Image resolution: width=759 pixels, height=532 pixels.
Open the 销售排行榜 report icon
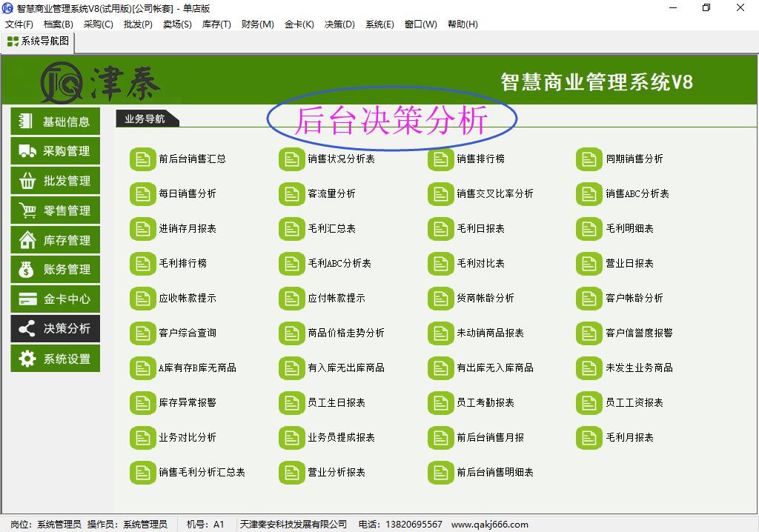[440, 159]
